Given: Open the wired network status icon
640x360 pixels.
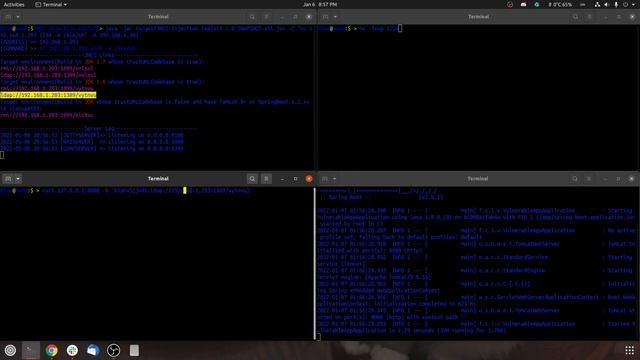Looking at the screenshot, I should (x=597, y=4).
